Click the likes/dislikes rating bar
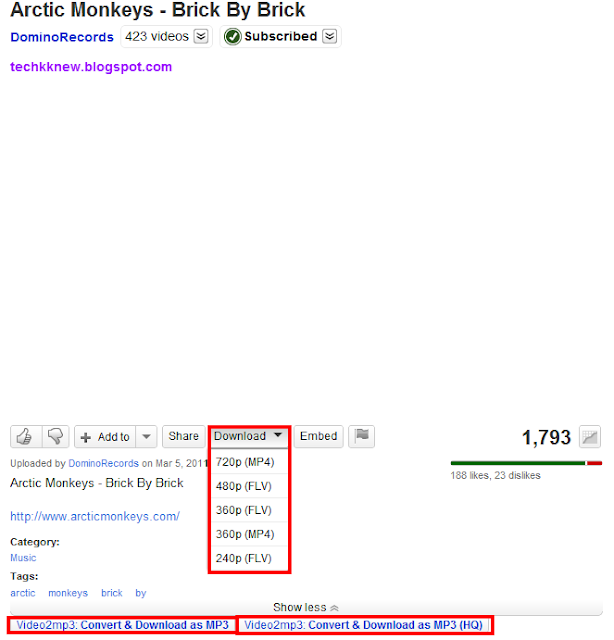The height and width of the screenshot is (640, 614). point(526,463)
